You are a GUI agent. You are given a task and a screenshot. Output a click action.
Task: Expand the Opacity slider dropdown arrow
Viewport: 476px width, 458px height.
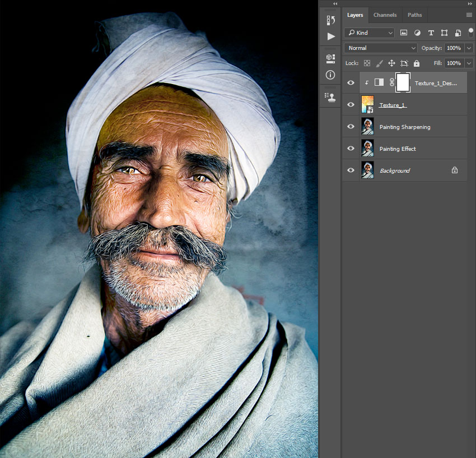coord(469,48)
